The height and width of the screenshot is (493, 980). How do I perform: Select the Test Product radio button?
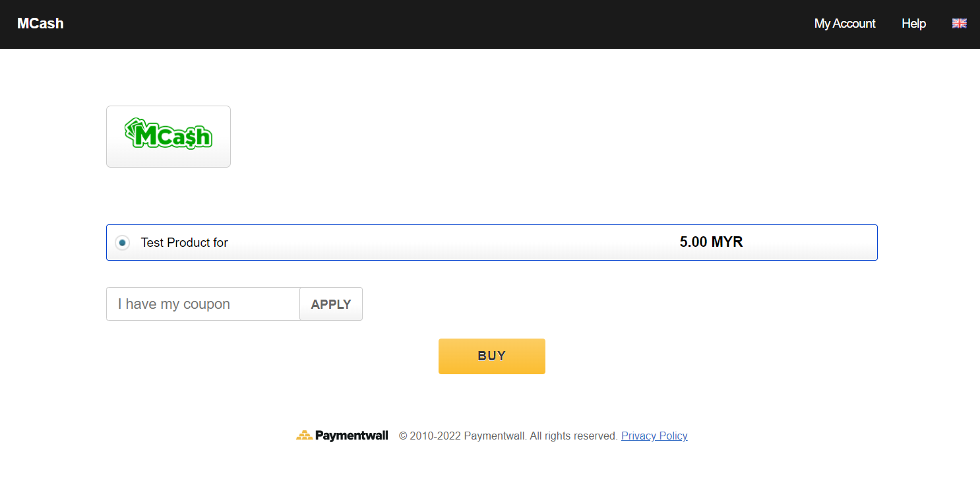tap(122, 242)
